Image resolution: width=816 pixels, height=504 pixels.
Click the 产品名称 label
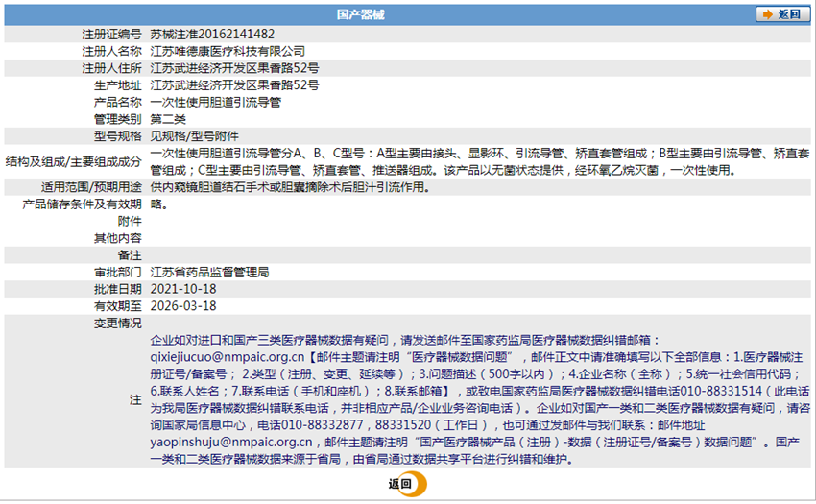[x=118, y=102]
